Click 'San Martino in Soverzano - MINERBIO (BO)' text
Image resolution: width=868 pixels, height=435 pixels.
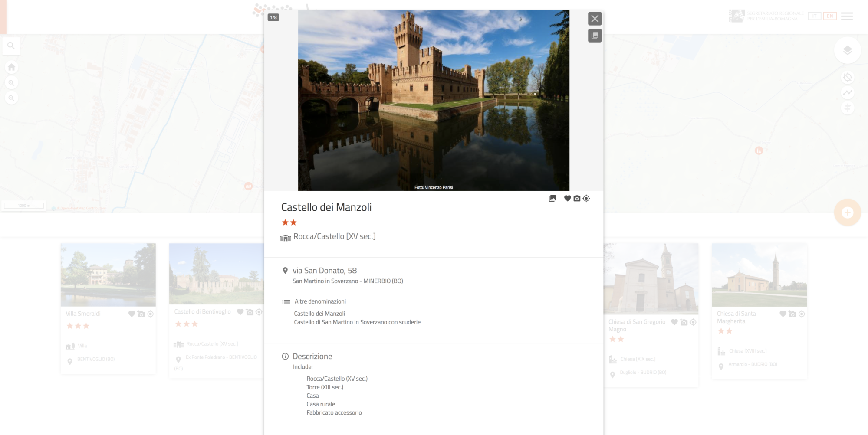click(x=348, y=281)
